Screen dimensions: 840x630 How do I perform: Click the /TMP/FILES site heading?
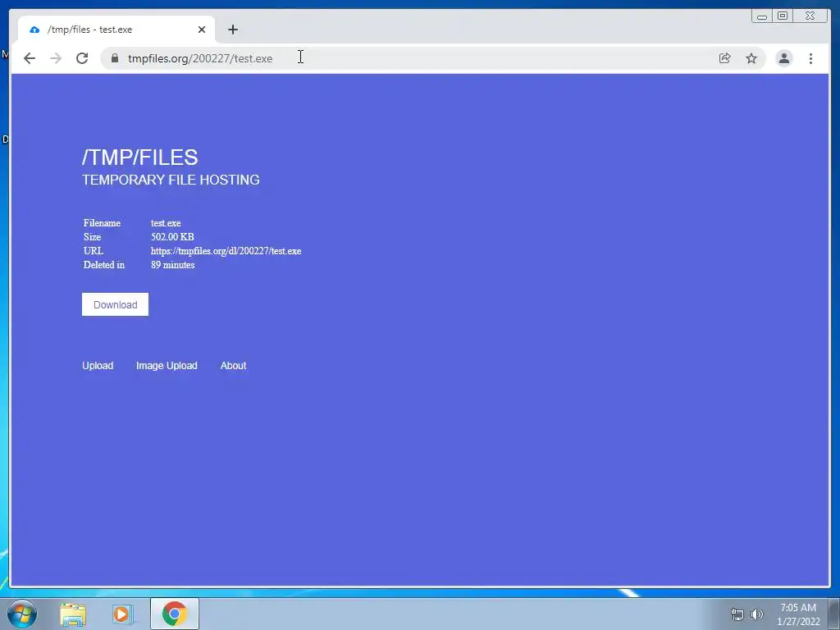(x=139, y=157)
